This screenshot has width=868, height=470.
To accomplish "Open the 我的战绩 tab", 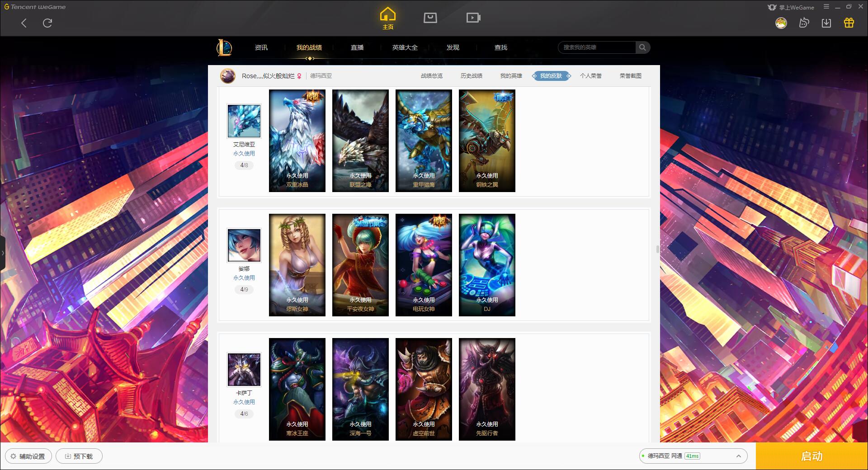I will pos(309,47).
